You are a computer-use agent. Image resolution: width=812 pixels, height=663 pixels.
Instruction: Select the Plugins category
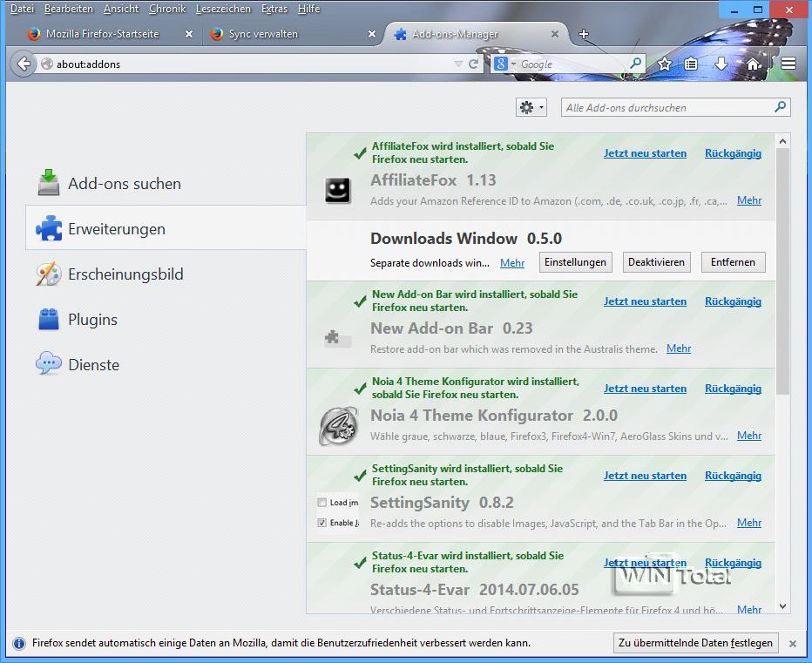coord(166,320)
